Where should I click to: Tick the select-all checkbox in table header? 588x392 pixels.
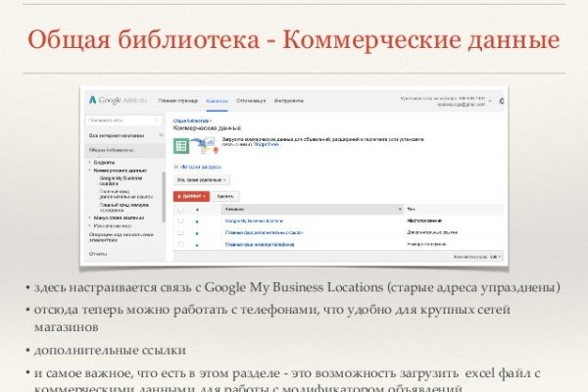tap(179, 209)
